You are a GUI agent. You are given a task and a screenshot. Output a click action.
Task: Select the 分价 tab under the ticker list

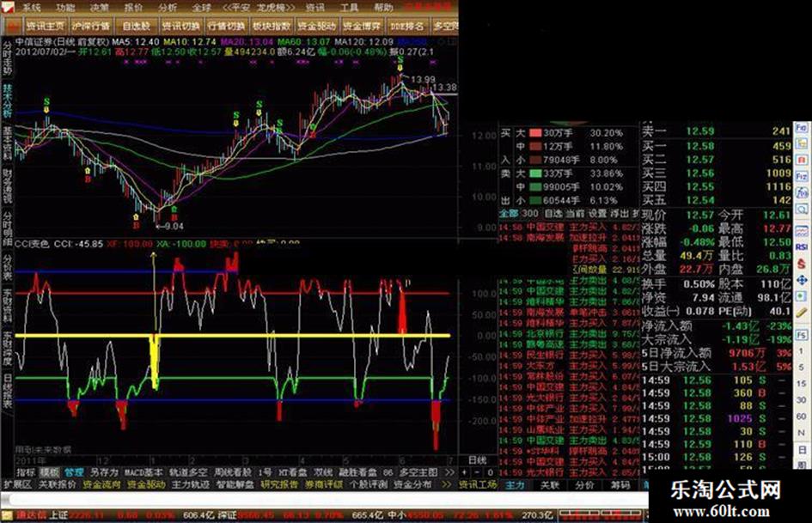(x=584, y=484)
